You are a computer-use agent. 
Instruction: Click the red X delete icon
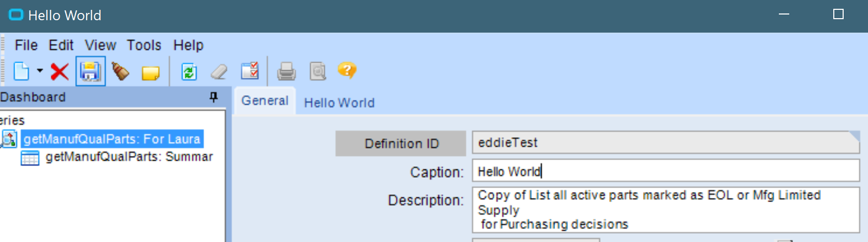(x=60, y=72)
